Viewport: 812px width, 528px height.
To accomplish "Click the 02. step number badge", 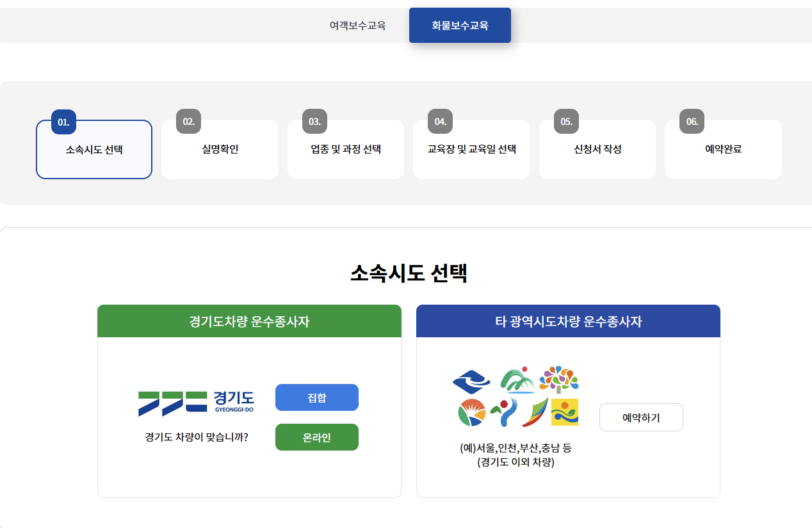I will click(189, 121).
